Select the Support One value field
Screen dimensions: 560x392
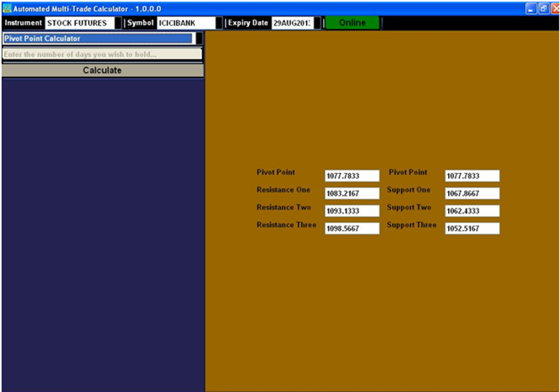point(472,193)
